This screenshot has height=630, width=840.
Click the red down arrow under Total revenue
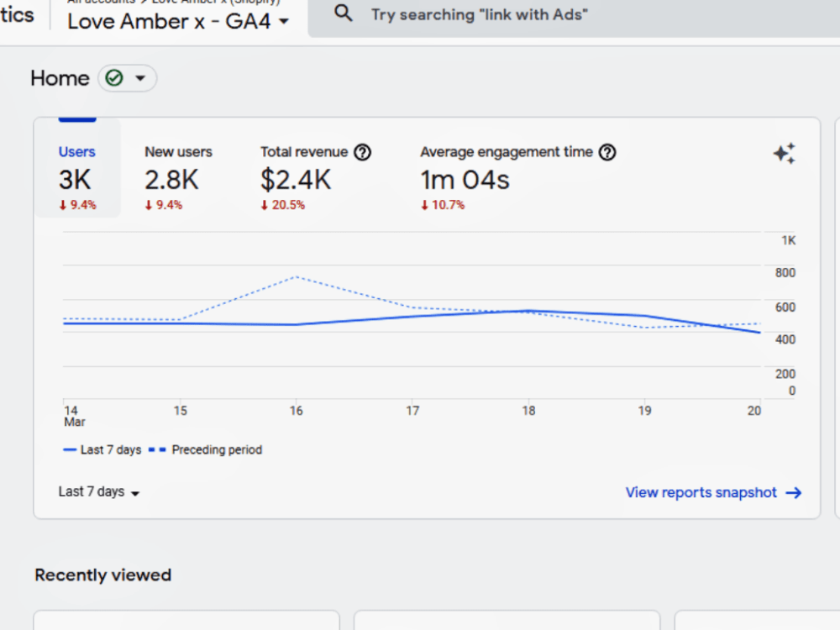[x=264, y=205]
